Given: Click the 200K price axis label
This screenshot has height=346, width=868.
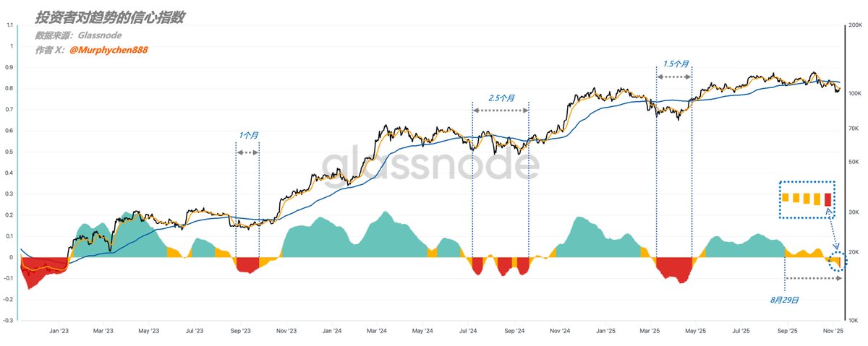Looking at the screenshot, I should point(854,25).
